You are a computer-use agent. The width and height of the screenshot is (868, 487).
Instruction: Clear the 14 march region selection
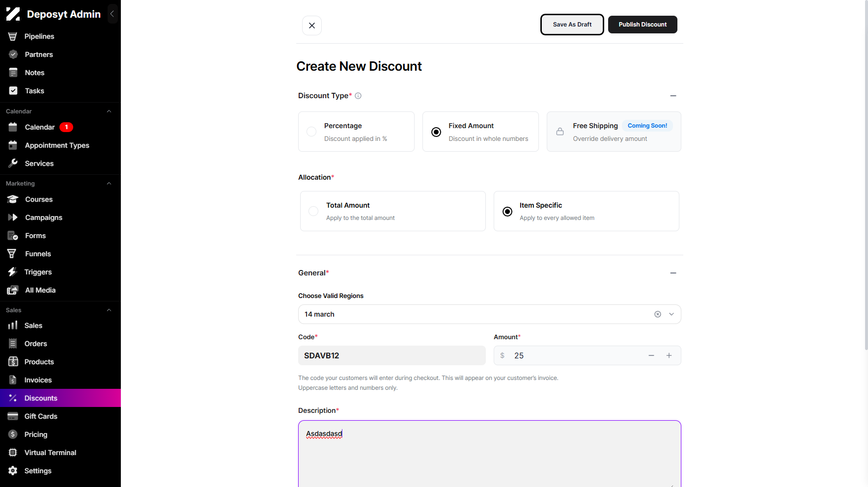click(658, 314)
